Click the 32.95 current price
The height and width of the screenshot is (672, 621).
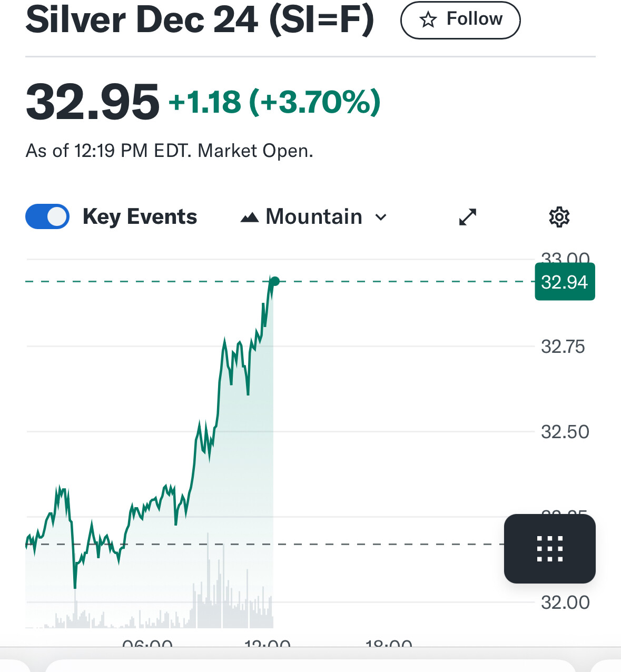tap(92, 102)
